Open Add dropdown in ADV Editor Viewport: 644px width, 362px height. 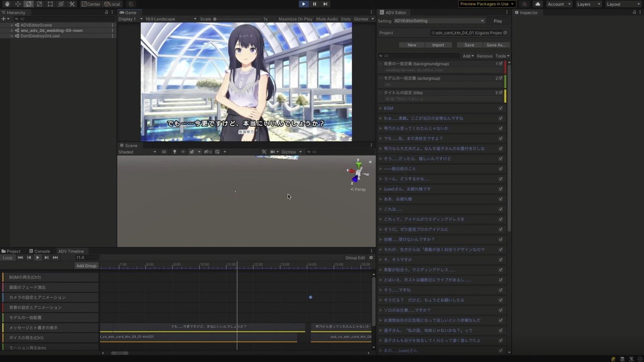click(469, 56)
